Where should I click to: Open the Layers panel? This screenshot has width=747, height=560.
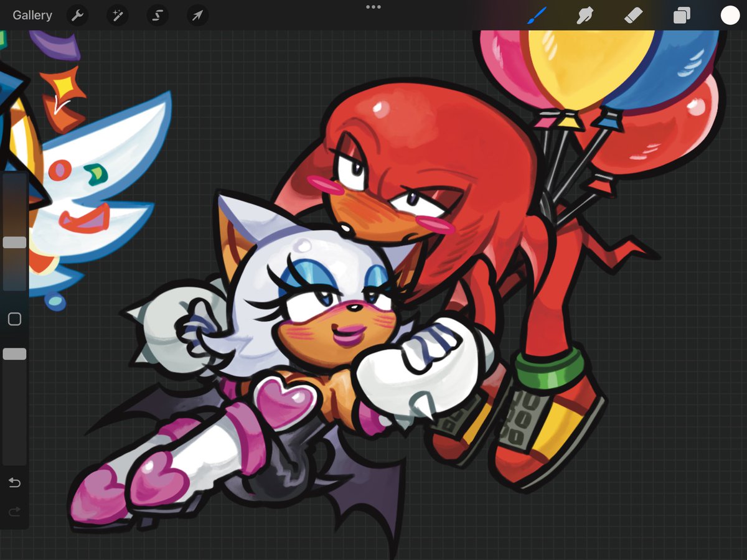[x=682, y=16]
